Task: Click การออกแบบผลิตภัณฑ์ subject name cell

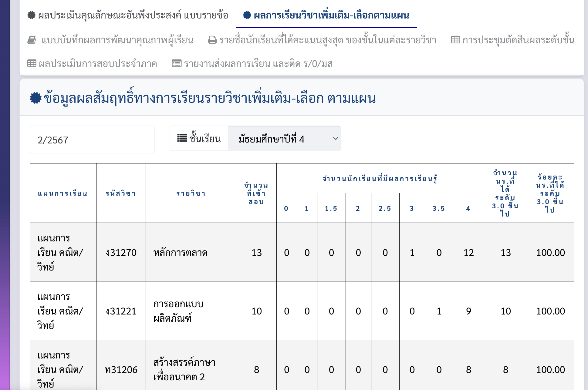Action: click(x=178, y=311)
